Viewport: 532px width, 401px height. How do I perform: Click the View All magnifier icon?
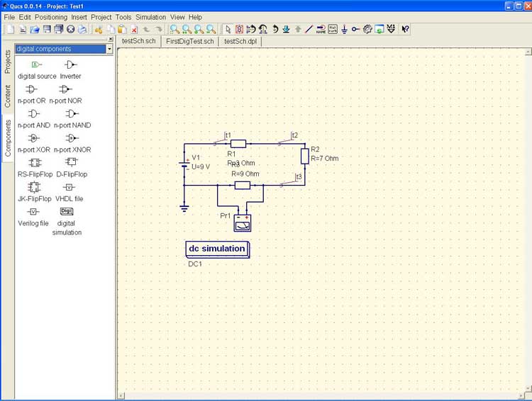174,30
